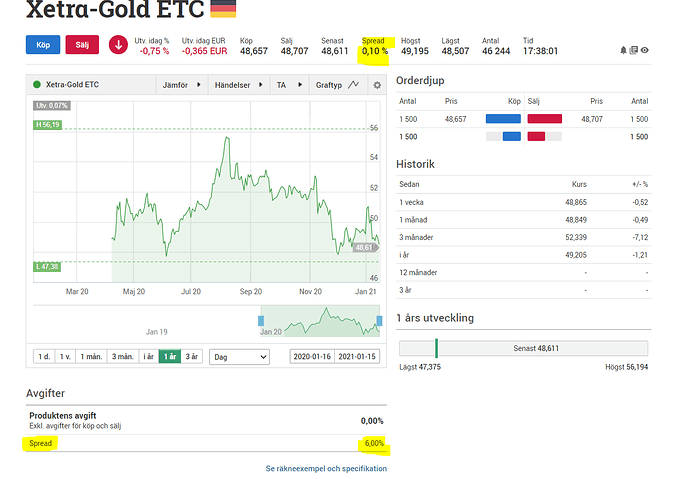This screenshot has height=479, width=690.
Task: Open the Jämför compare dropdown
Action: point(182,85)
